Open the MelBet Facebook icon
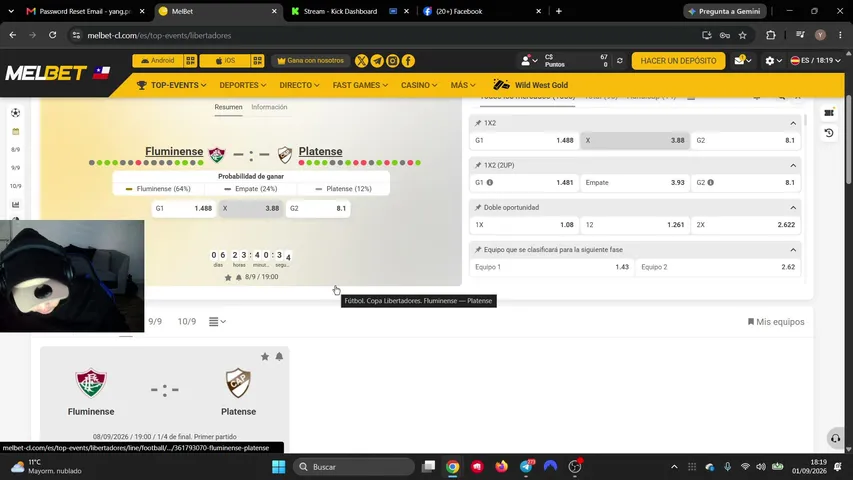The image size is (853, 480). point(408,61)
